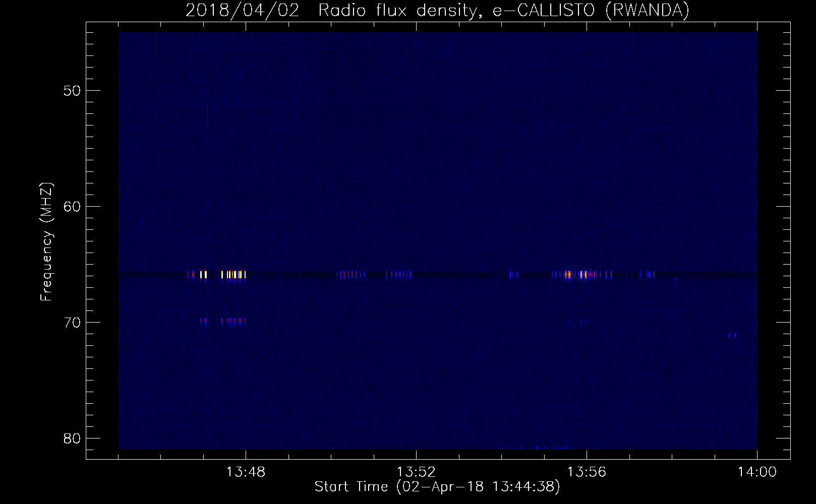Click the 80 frequency tick label
This screenshot has width=816, height=504.
coord(72,438)
